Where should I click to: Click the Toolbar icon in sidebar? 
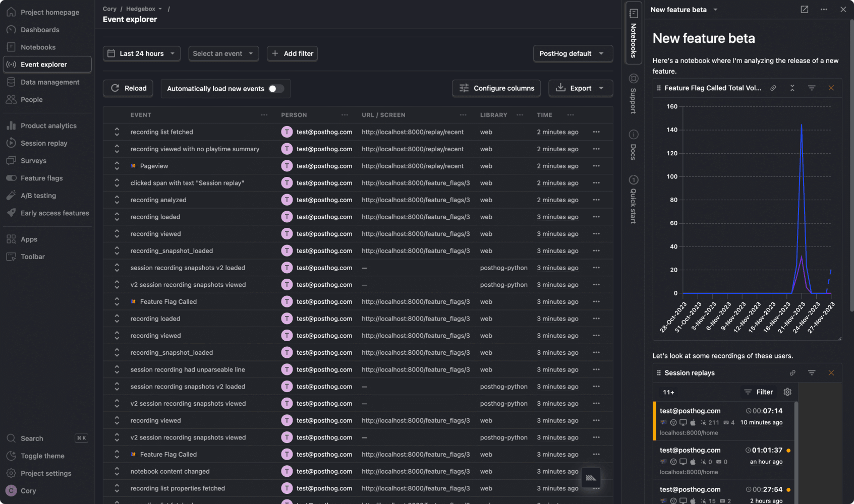(11, 257)
